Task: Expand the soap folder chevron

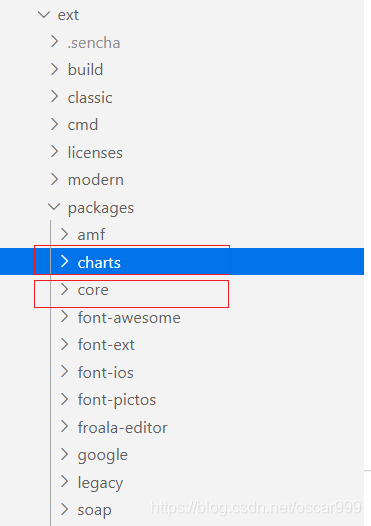Action: 64,509
